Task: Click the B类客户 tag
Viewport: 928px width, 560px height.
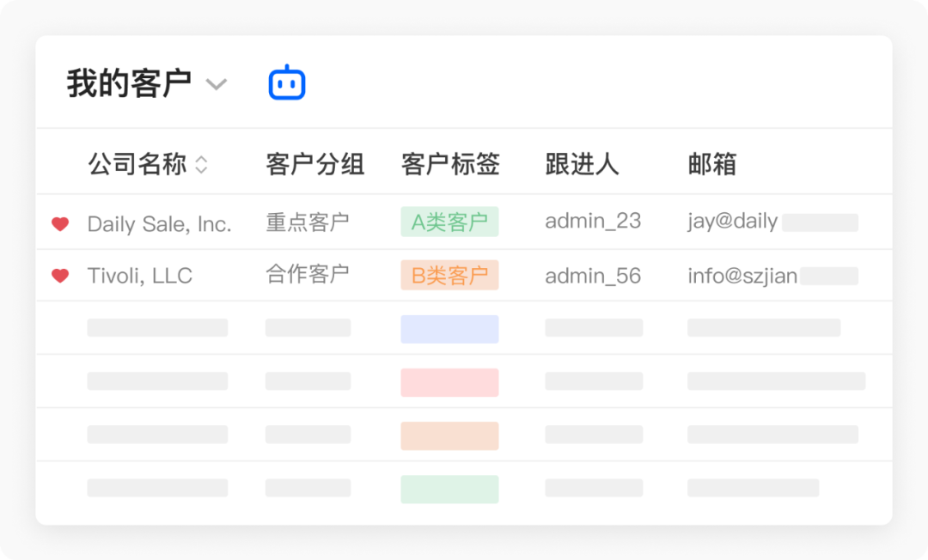Action: coord(450,276)
